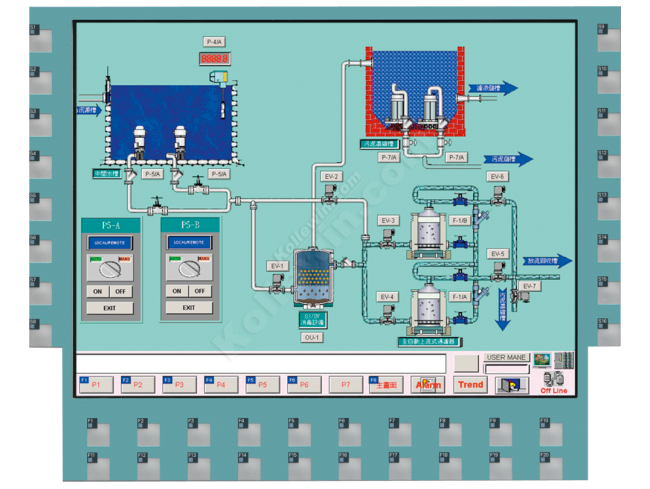The image size is (650, 489).
Task: Click the USER NAME input field
Action: click(506, 369)
